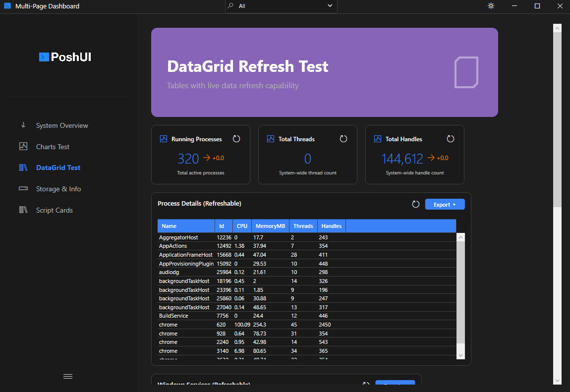
Task: Click the Handles value 2450
Action: [325, 325]
